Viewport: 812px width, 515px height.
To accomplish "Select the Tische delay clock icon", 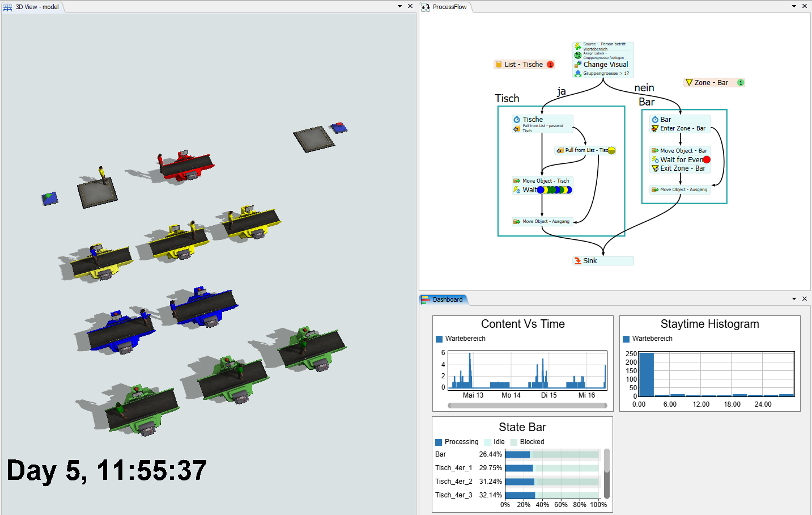I will coord(517,120).
